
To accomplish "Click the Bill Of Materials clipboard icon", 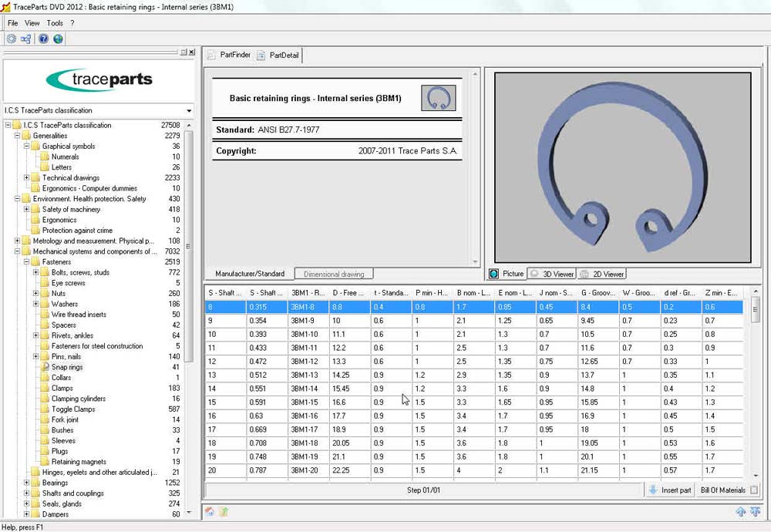I will (x=754, y=490).
